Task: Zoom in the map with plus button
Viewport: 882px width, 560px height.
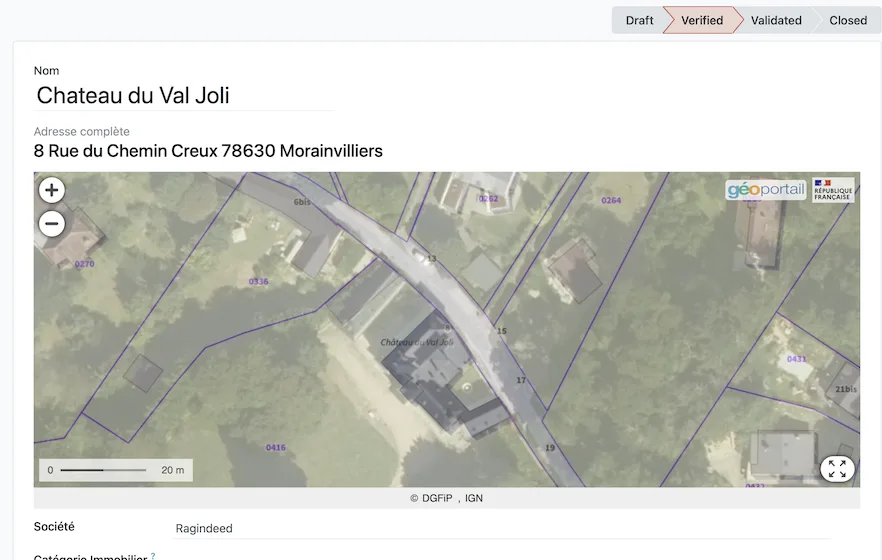Action: [x=52, y=190]
